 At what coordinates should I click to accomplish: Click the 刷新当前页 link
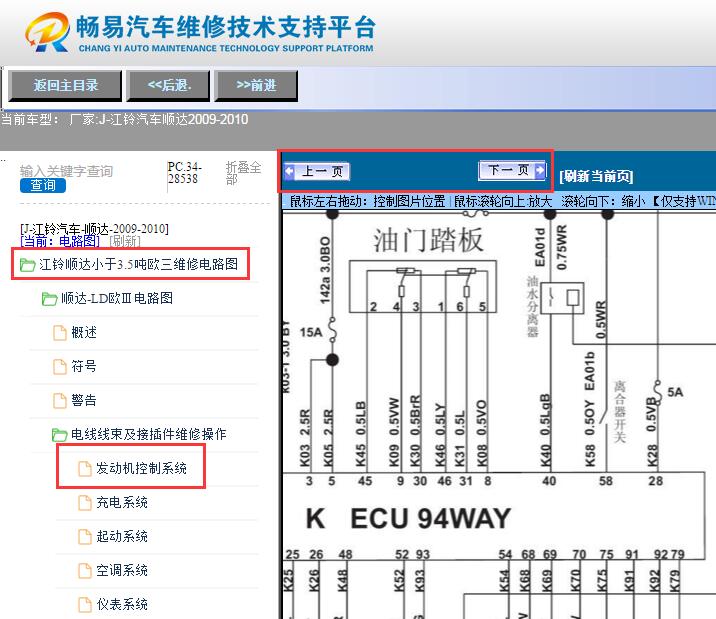[x=596, y=176]
